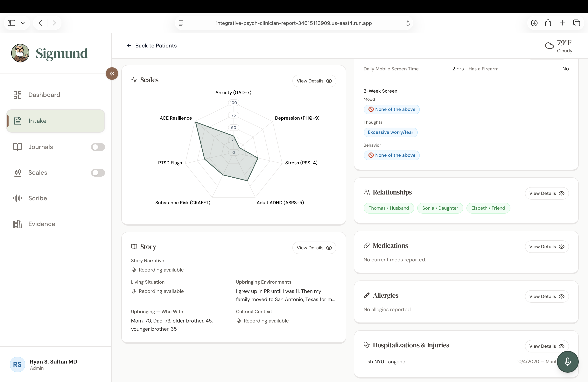View details of Hospitalizations & Injuries
Viewport: 588px width, 382px height.
click(547, 346)
